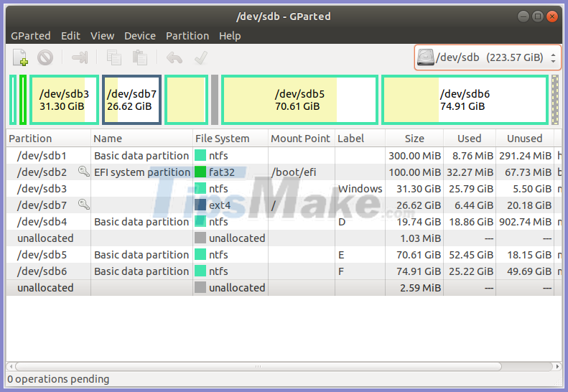Select the unlabeled sdb4 block in disk map
Screen dimensions: 568x392
pyautogui.click(x=186, y=100)
